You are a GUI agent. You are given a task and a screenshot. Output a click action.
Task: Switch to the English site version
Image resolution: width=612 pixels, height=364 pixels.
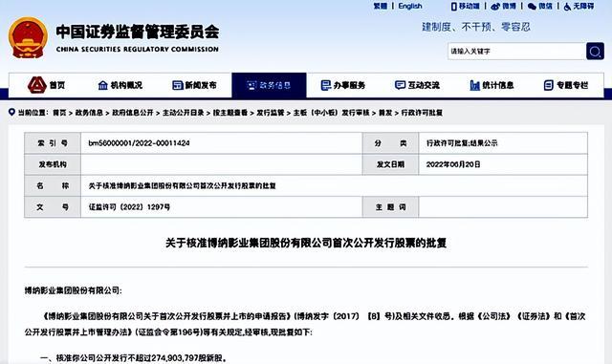(410, 7)
